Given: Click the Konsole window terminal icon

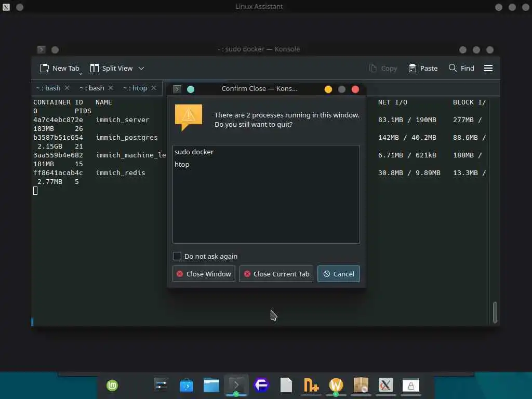Looking at the screenshot, I should [42, 49].
